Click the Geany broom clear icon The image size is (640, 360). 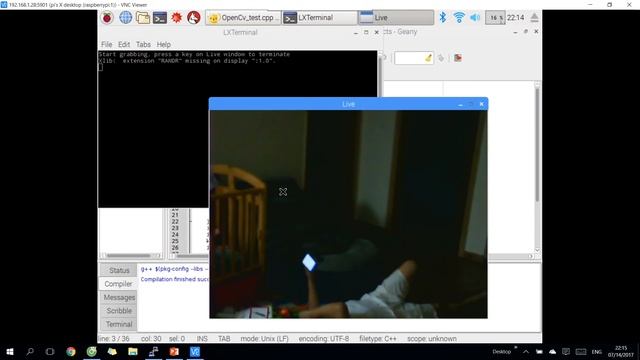click(428, 58)
